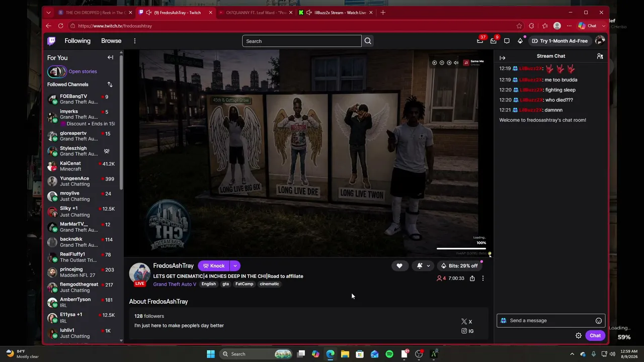
Task: Open the Windows Start menu
Action: click(x=211, y=354)
